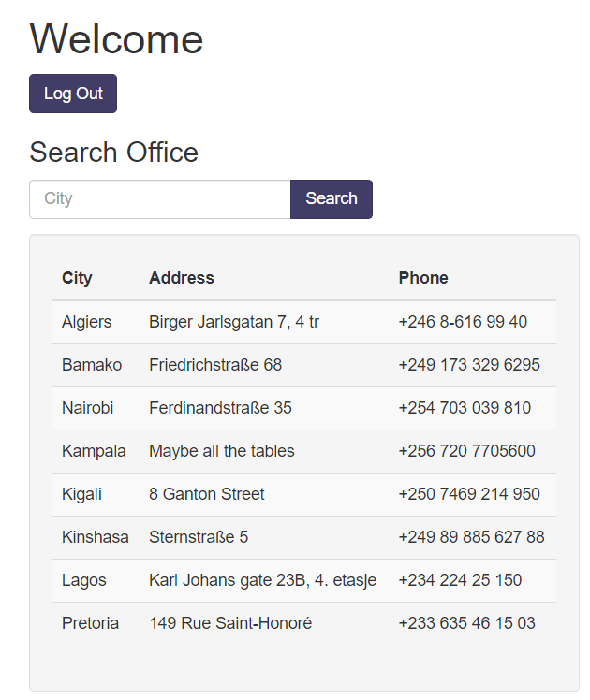The image size is (590, 700).
Task: Select the Lagos city cell
Action: [84, 580]
